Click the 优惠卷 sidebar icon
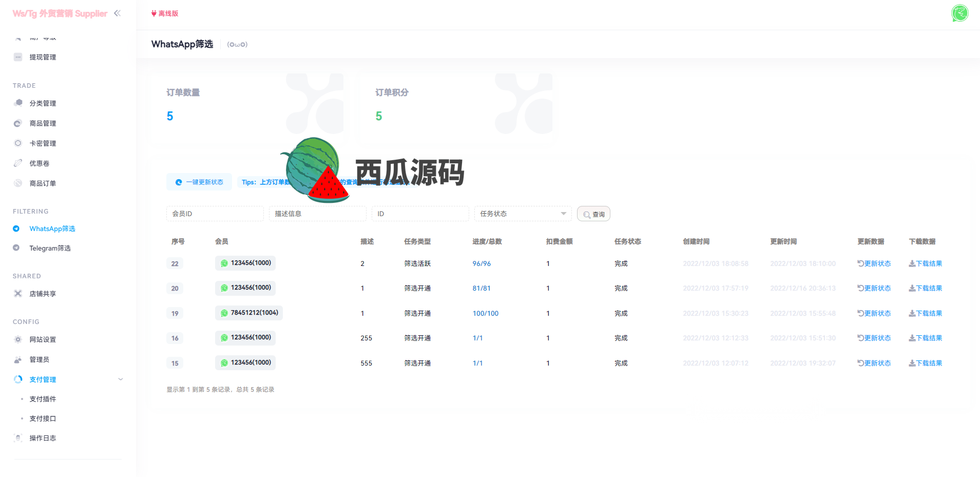This screenshot has height=477, width=980. click(18, 163)
